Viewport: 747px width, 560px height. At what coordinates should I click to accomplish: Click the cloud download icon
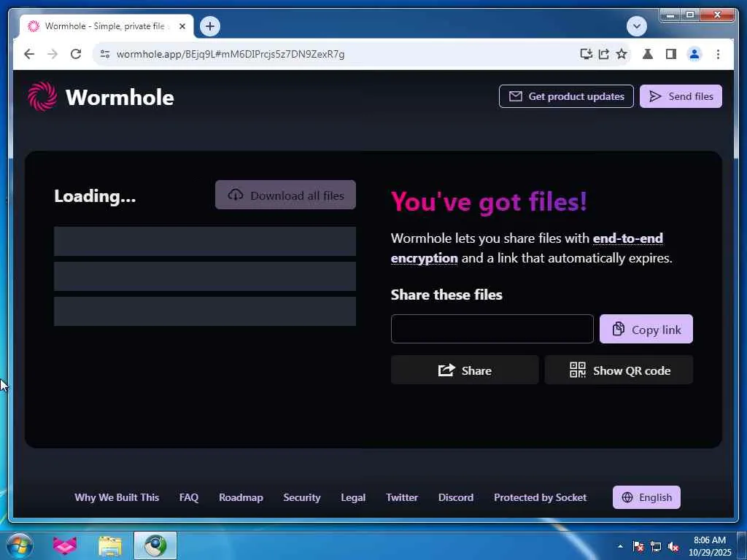[236, 195]
